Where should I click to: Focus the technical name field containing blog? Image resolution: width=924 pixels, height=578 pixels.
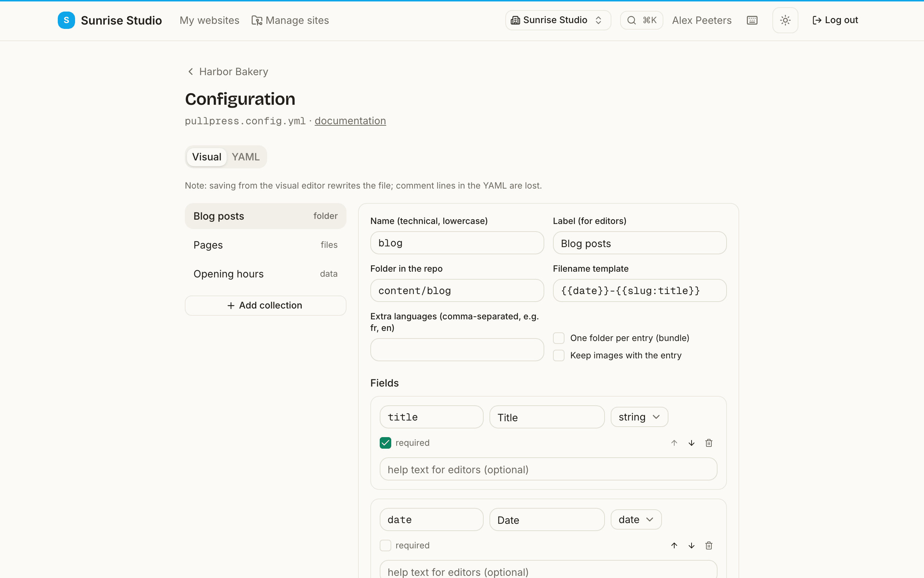(457, 243)
